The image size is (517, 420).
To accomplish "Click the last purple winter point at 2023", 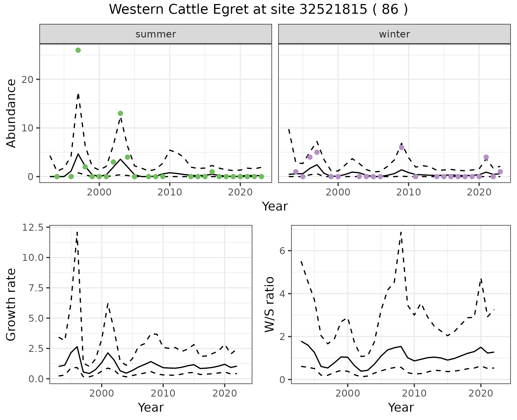I will coord(500,172).
